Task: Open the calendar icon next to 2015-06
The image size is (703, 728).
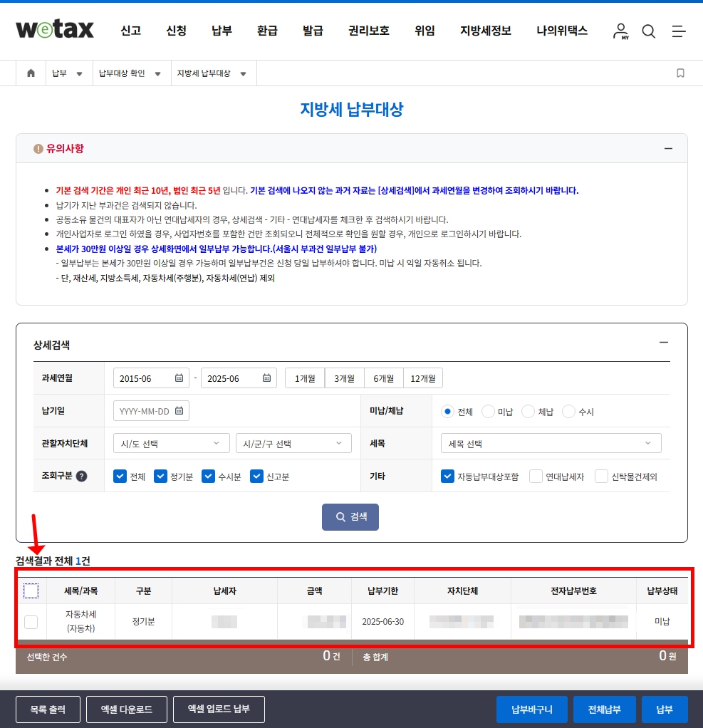Action: 180,378
